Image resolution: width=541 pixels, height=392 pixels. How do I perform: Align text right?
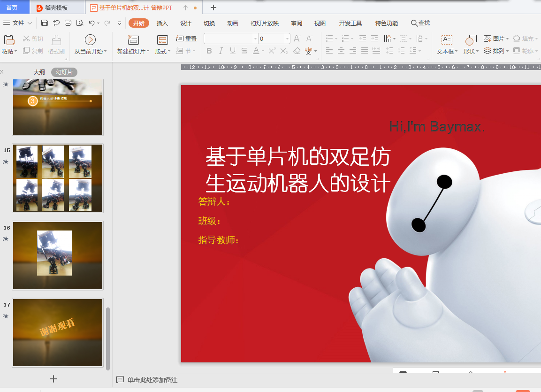coord(353,51)
